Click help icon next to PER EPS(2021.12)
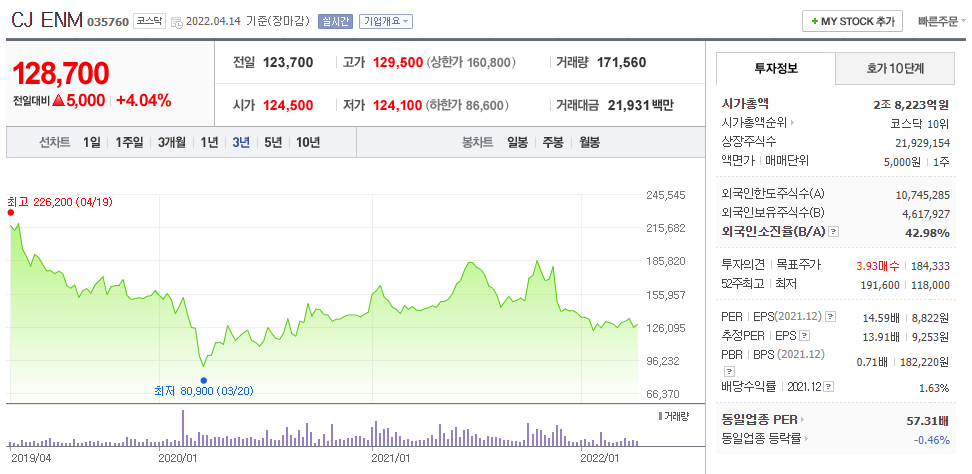Viewport: 972px width, 474px height. pyautogui.click(x=831, y=317)
